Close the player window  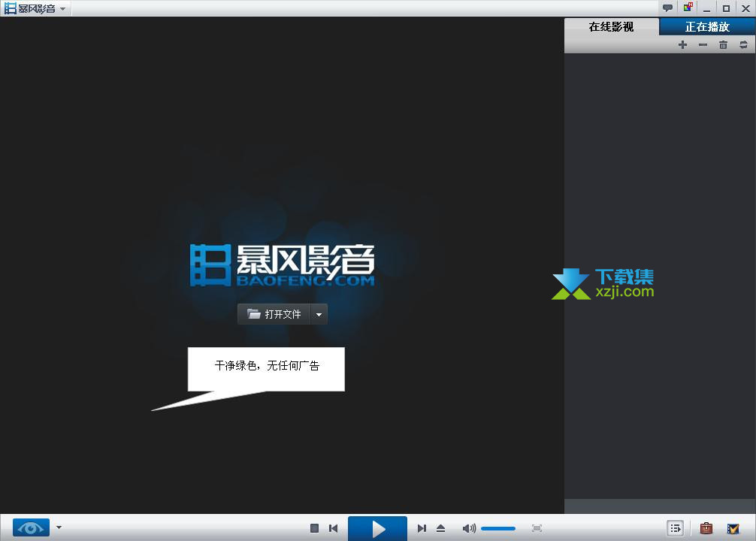(x=745, y=8)
